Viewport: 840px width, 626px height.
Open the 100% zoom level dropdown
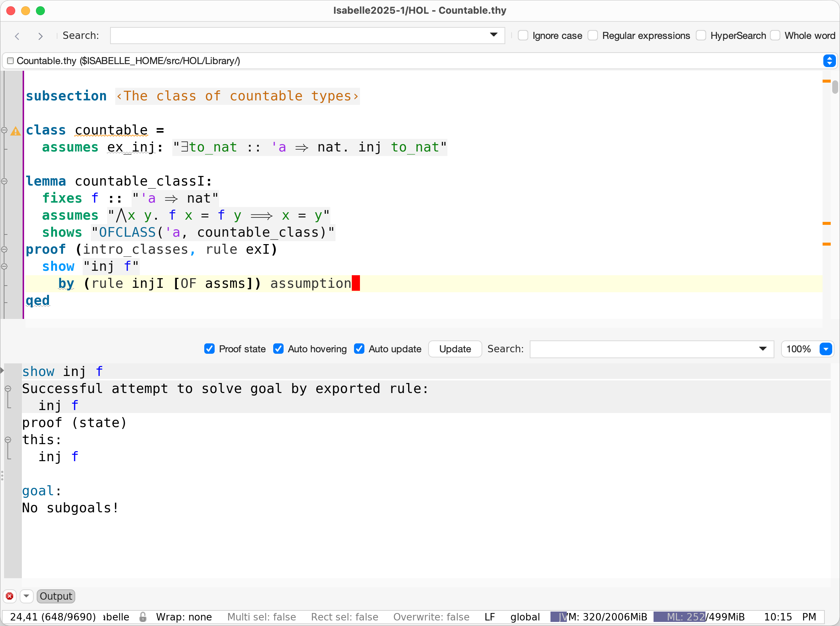(826, 349)
